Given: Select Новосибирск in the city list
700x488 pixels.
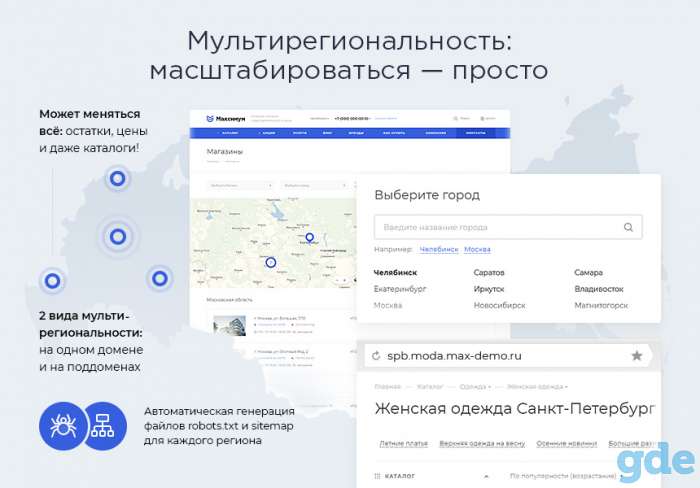Looking at the screenshot, I should (500, 305).
